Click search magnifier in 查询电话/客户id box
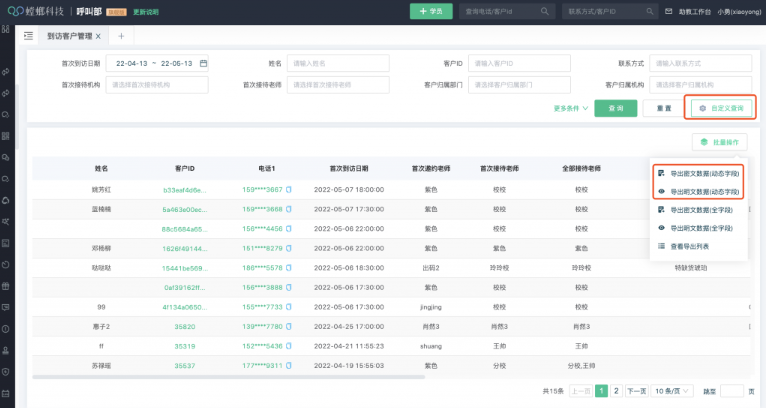The width and height of the screenshot is (766, 408). (544, 11)
